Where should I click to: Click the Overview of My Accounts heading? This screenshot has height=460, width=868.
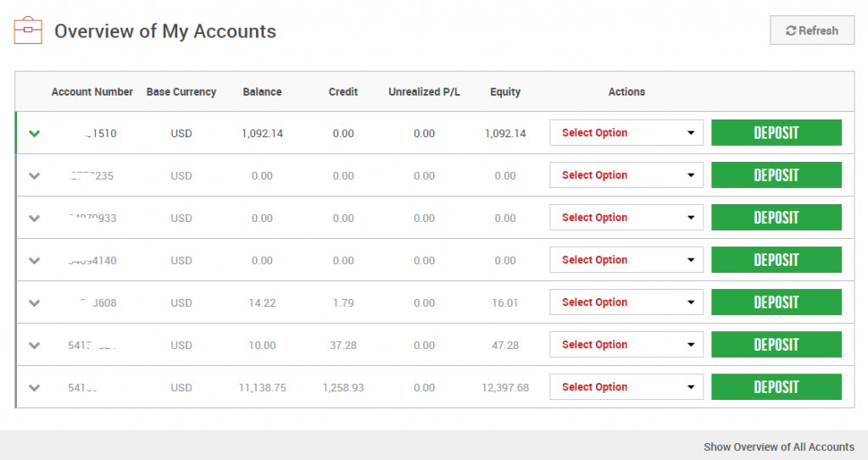pos(165,31)
